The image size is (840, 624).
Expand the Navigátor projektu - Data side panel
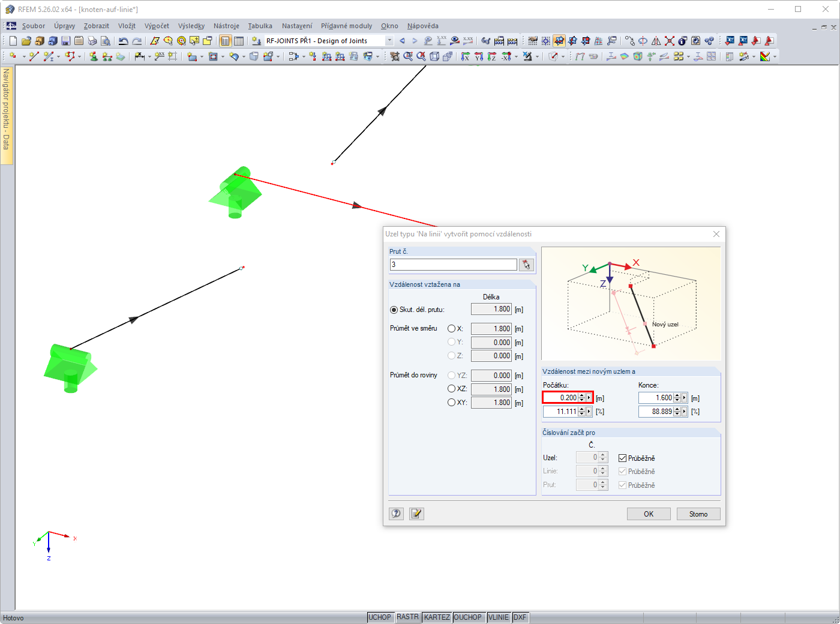[7, 115]
